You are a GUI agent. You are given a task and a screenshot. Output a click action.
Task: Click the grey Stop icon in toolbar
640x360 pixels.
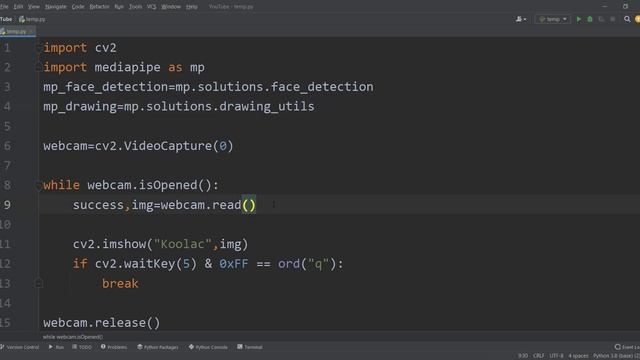click(613, 19)
